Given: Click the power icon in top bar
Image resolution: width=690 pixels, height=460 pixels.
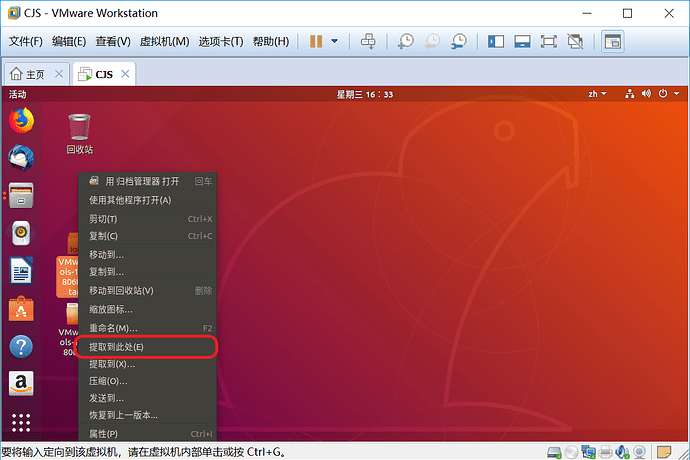Looking at the screenshot, I should point(663,94).
